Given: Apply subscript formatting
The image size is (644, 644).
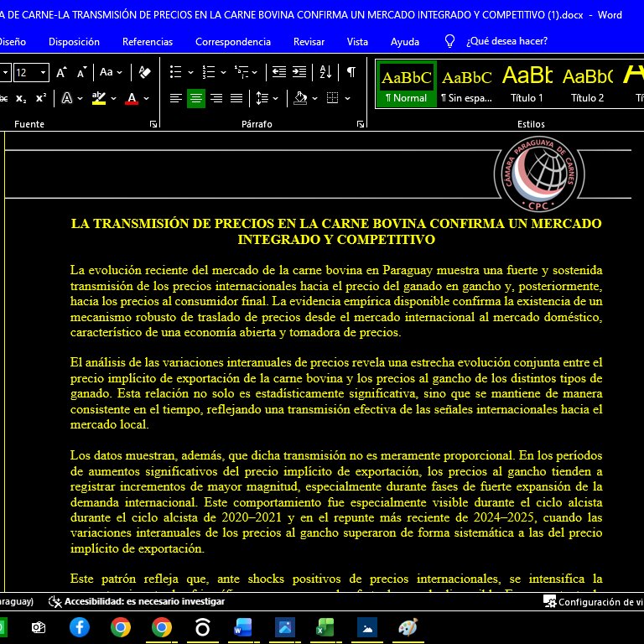Looking at the screenshot, I should coord(21,99).
